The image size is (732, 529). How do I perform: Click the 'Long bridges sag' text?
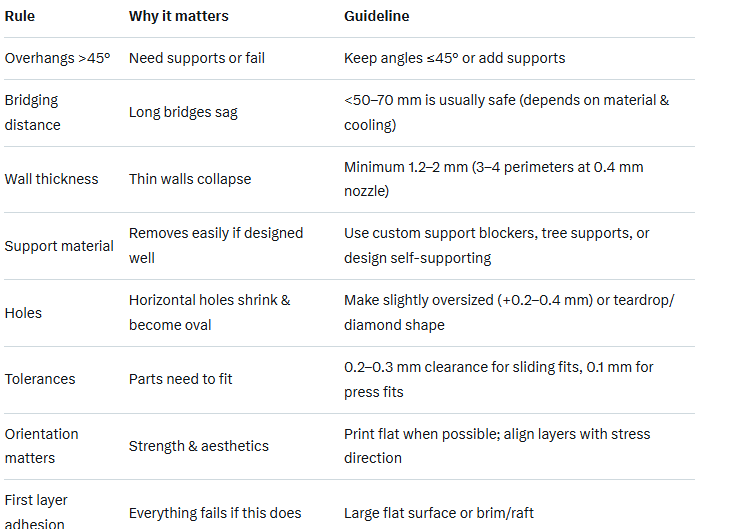(183, 112)
